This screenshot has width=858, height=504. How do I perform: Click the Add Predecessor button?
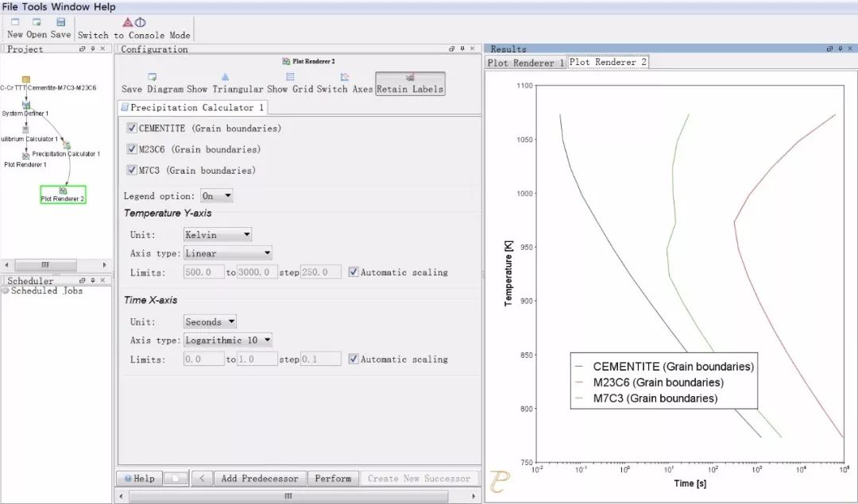tap(260, 479)
